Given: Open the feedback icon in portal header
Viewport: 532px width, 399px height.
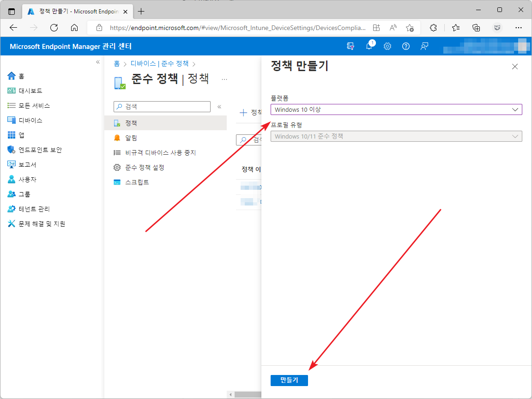Looking at the screenshot, I should 424,46.
